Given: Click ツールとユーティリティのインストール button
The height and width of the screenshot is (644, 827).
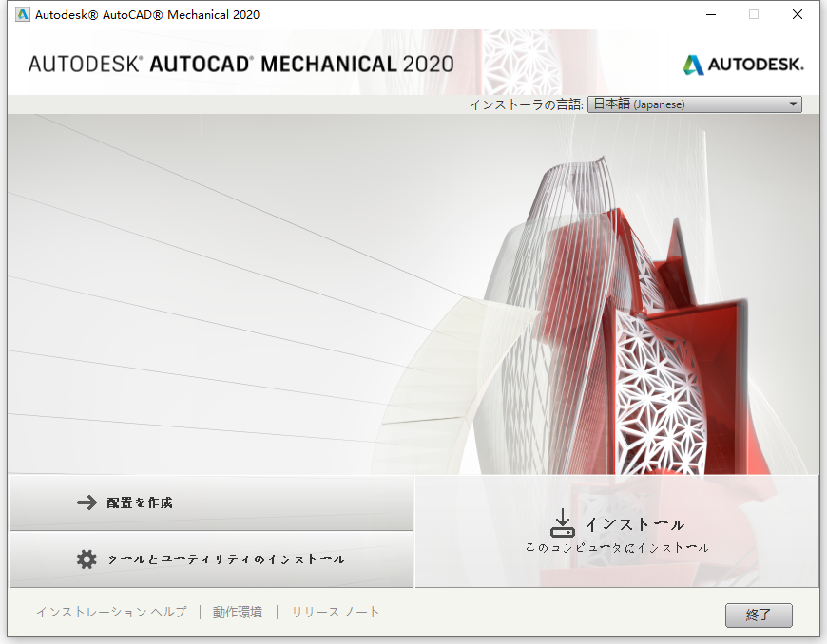Looking at the screenshot, I should point(211,559).
